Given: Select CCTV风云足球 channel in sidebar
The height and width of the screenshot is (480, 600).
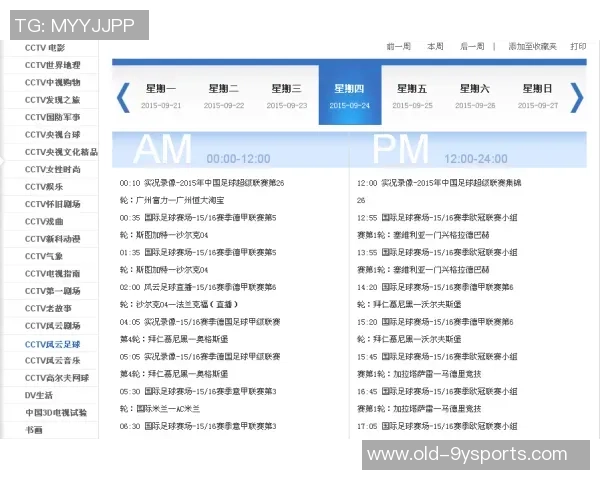Looking at the screenshot, I should coord(53,343).
